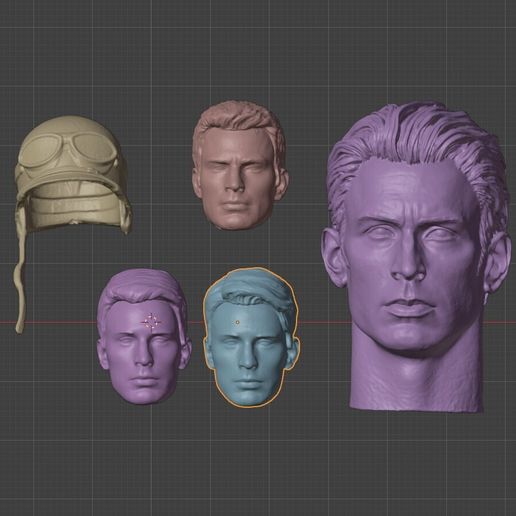Select the tan aviator helmet model
The width and height of the screenshot is (516, 516).
[x=73, y=173]
